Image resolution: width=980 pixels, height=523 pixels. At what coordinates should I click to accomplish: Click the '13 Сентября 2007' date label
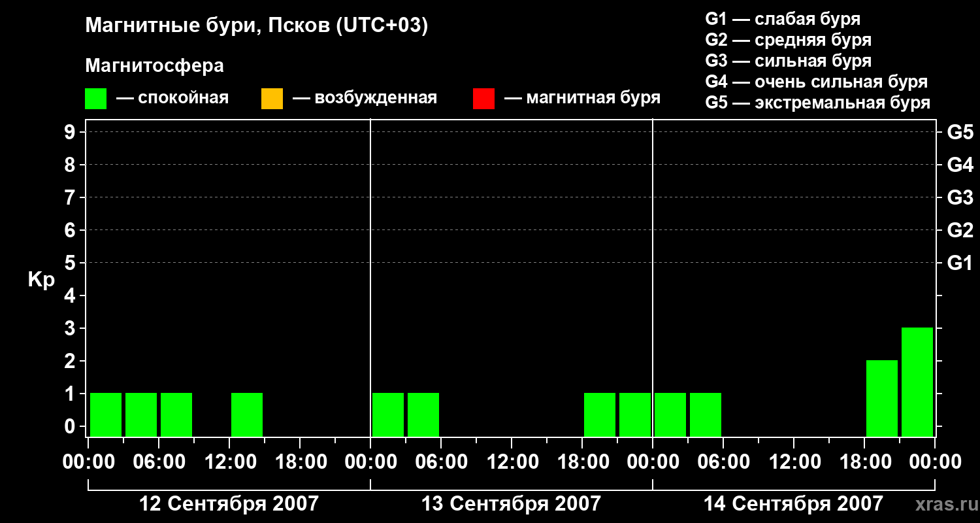tap(511, 504)
